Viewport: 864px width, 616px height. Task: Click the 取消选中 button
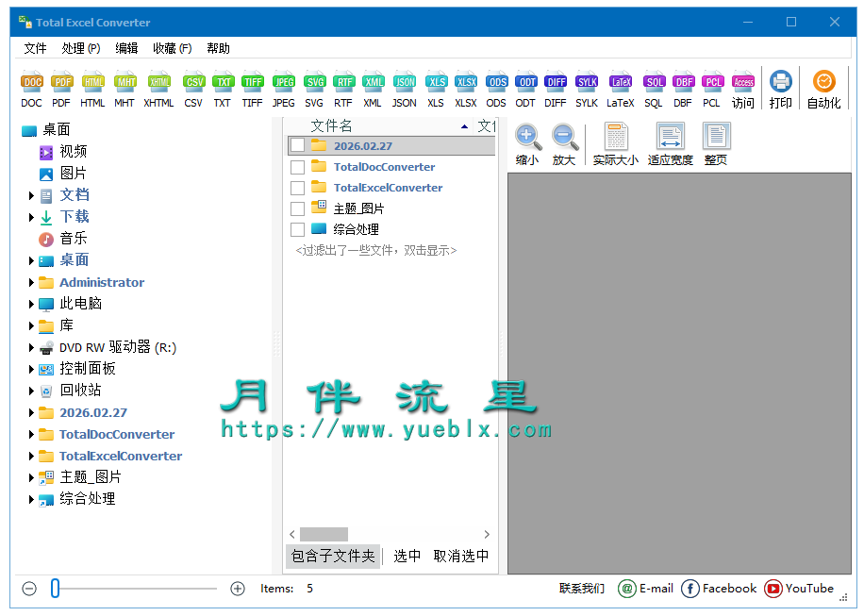(461, 556)
